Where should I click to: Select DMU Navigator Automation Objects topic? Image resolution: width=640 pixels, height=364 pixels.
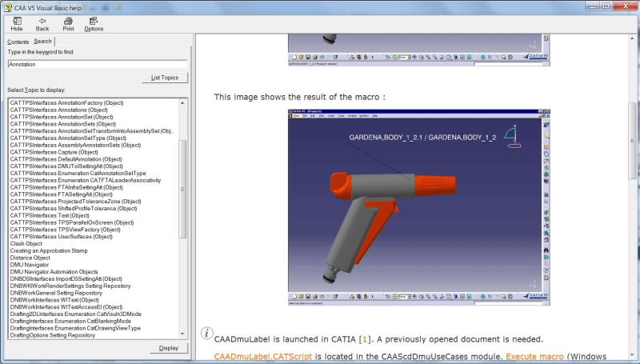[x=54, y=272]
